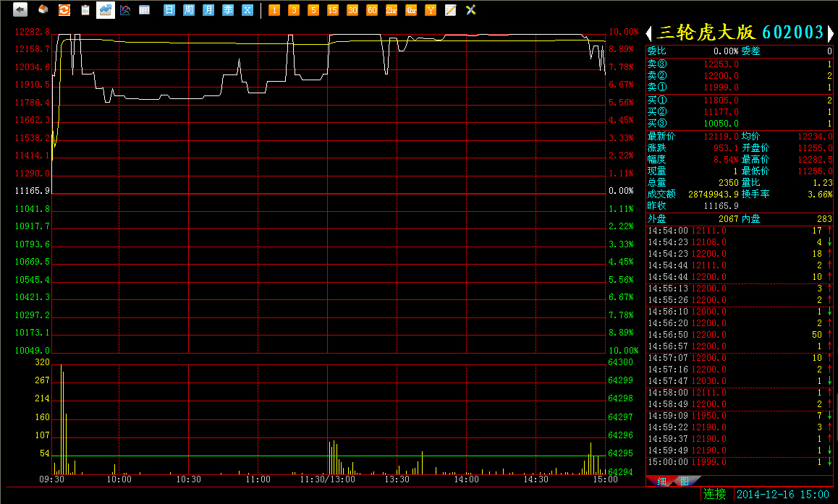Select the intraday time-share chart icon
This screenshot has width=838, height=504.
click(105, 9)
